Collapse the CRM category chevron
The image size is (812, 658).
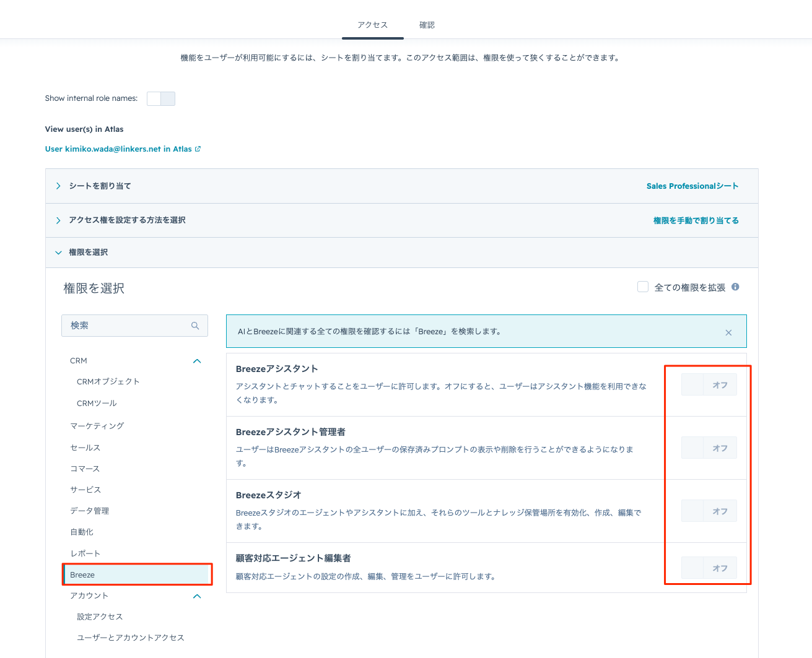(197, 361)
